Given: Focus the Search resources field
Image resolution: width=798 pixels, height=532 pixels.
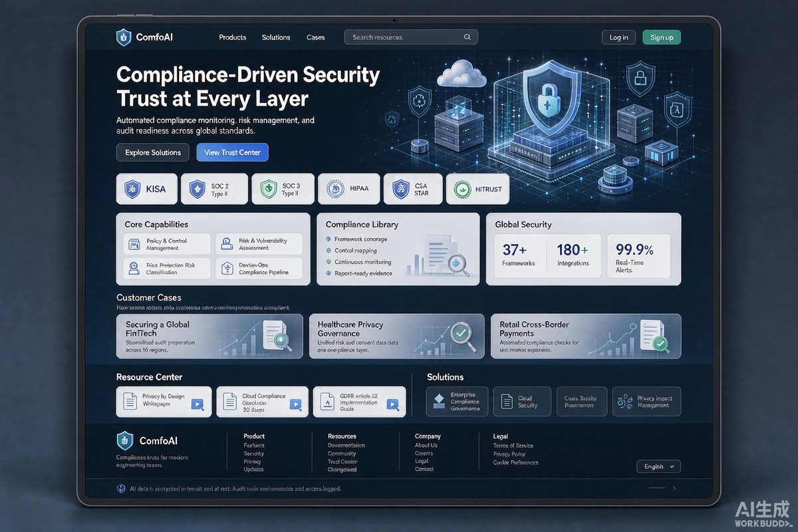Looking at the screenshot, I should [x=411, y=37].
